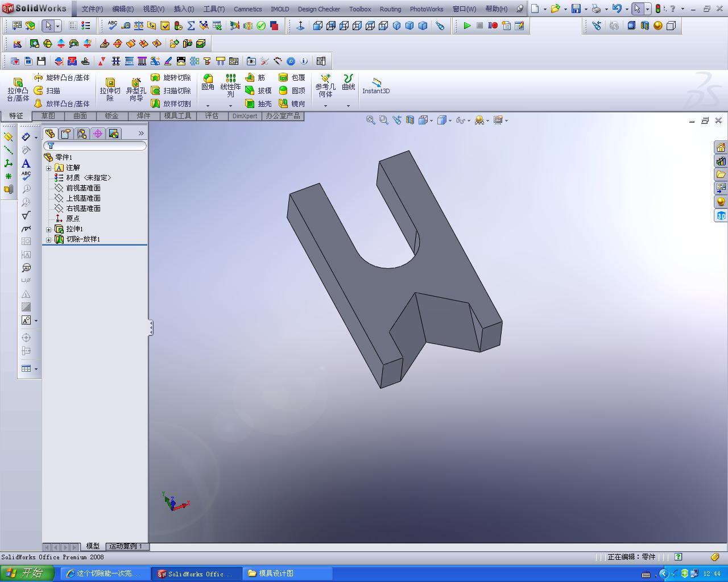Open the dropdown arrow under 曲线
728x582 pixels.
[348, 105]
